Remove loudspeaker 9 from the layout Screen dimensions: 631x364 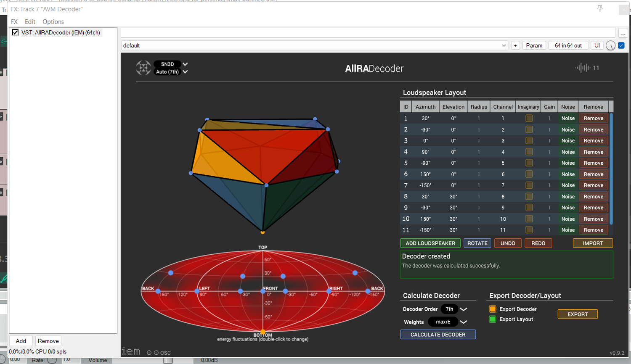click(594, 208)
